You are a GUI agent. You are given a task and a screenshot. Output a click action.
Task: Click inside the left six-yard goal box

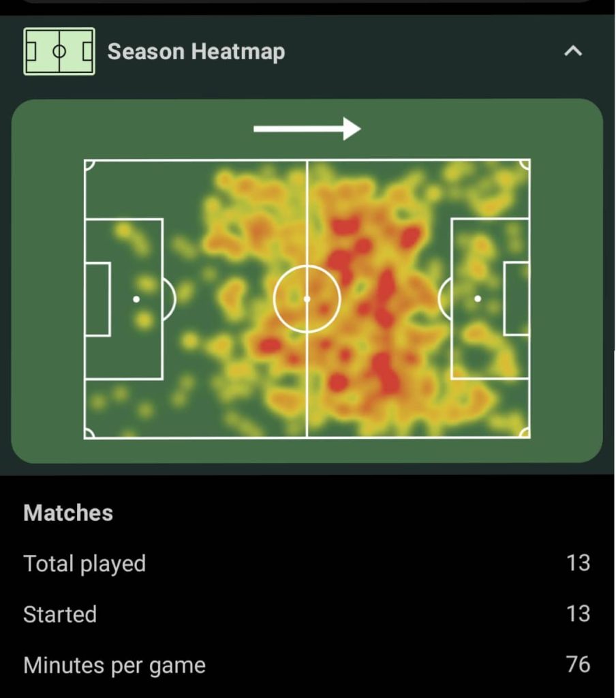(97, 299)
